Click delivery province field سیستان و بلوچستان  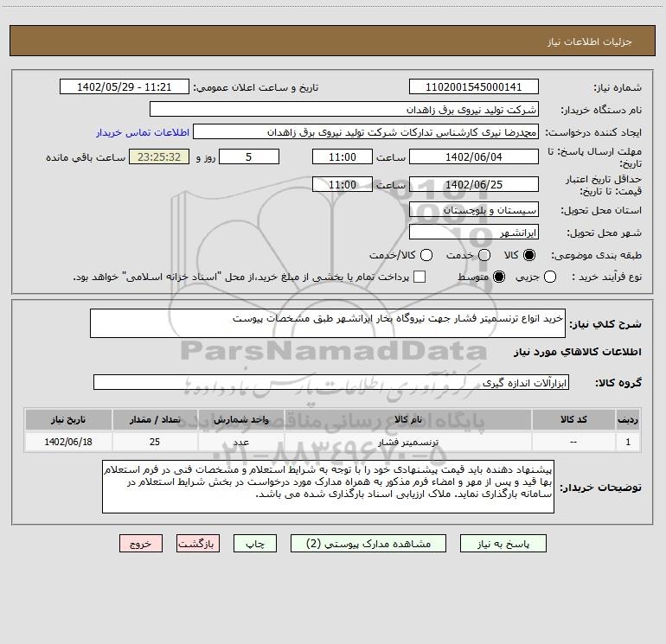(x=474, y=210)
